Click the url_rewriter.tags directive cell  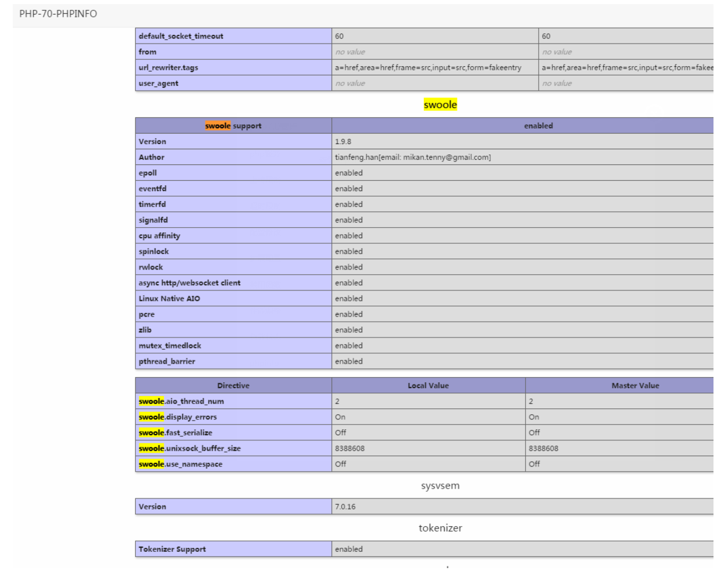pos(168,67)
